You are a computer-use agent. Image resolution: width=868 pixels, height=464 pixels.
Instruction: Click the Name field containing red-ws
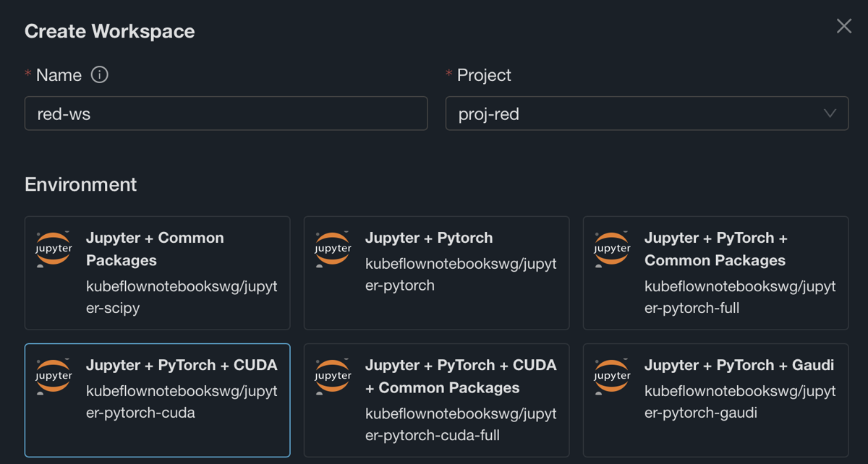(226, 114)
